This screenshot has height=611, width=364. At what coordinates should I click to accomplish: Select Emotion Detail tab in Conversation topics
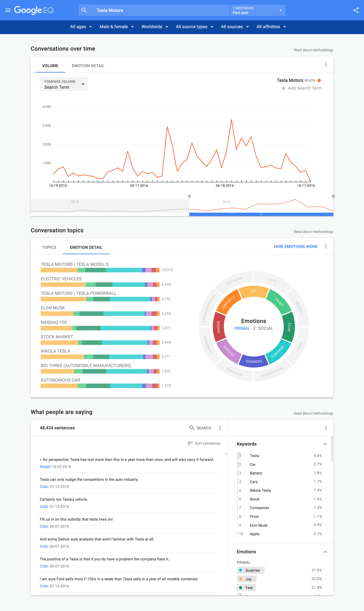tap(86, 247)
